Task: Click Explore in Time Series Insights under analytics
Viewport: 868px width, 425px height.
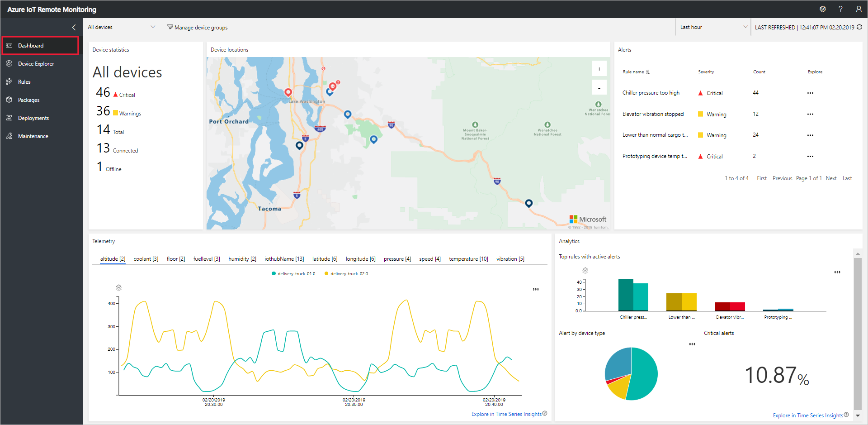Action: 808,415
